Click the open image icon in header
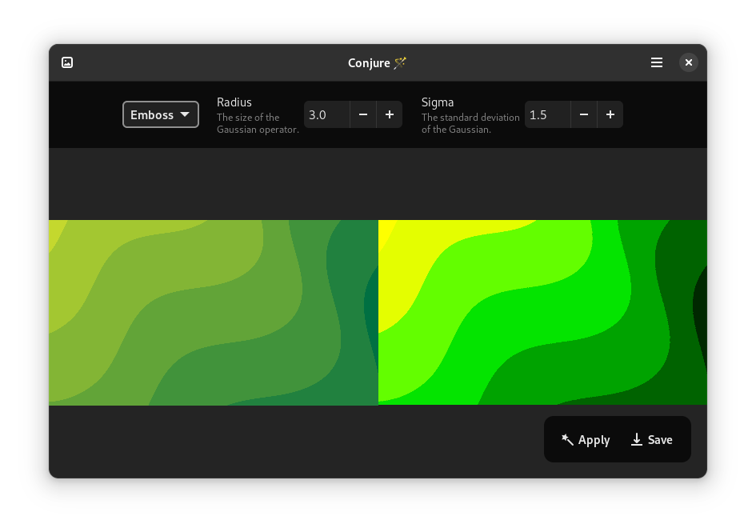 pos(67,62)
